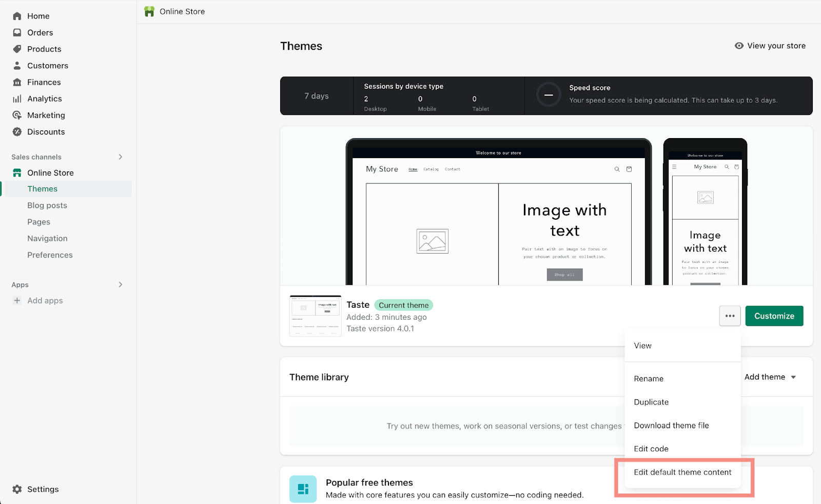Click the Marketing megaphone icon

coord(17,115)
